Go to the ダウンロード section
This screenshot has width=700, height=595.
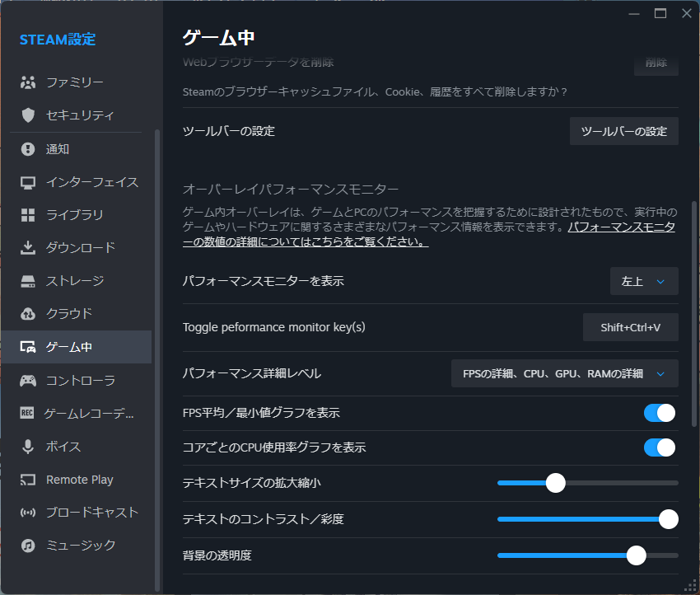[x=77, y=247]
